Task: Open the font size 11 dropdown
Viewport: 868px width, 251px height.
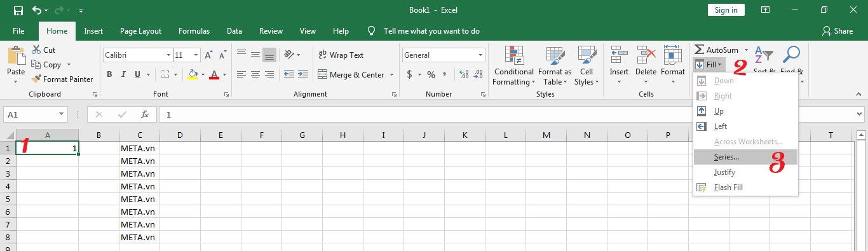Action: point(196,55)
